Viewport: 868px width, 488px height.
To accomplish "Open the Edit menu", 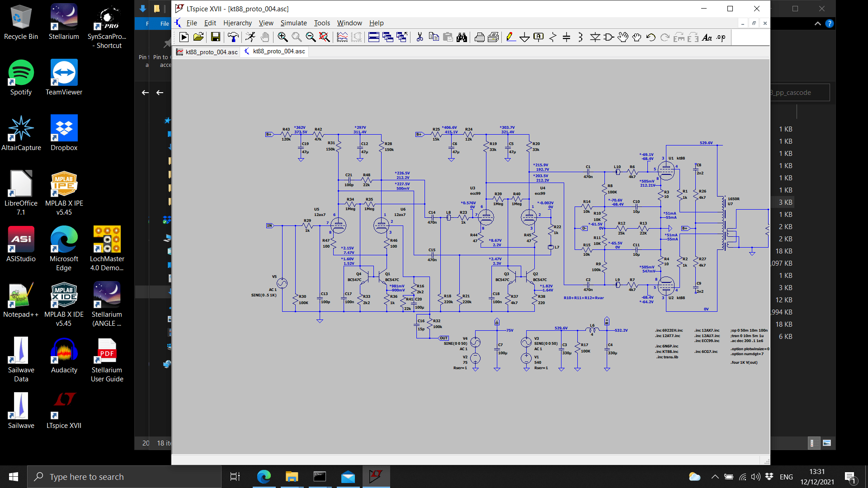I will [210, 23].
